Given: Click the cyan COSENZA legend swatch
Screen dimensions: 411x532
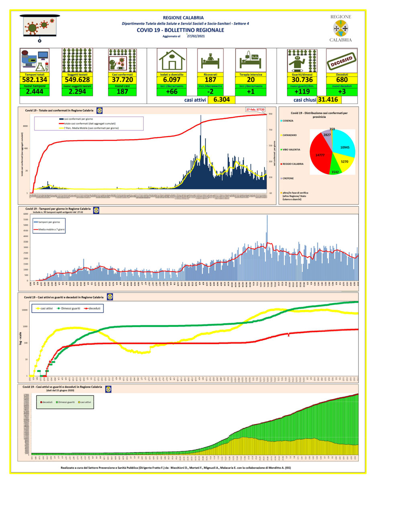Looking at the screenshot, I should tap(281, 121).
